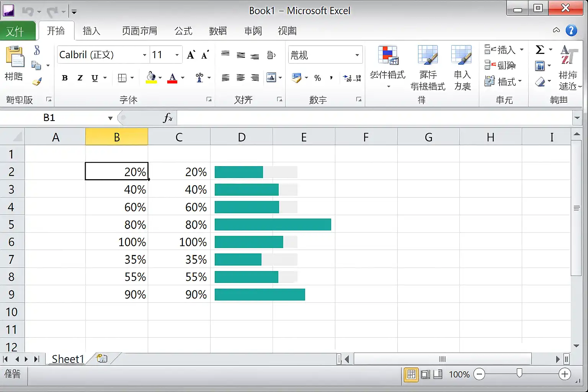Open the number format dropdown
This screenshot has width=588, height=392.
coord(357,55)
